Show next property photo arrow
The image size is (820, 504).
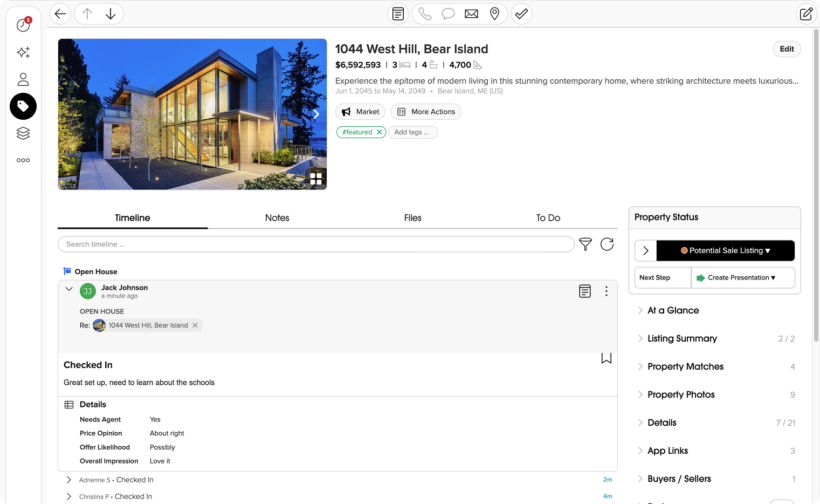coord(316,114)
